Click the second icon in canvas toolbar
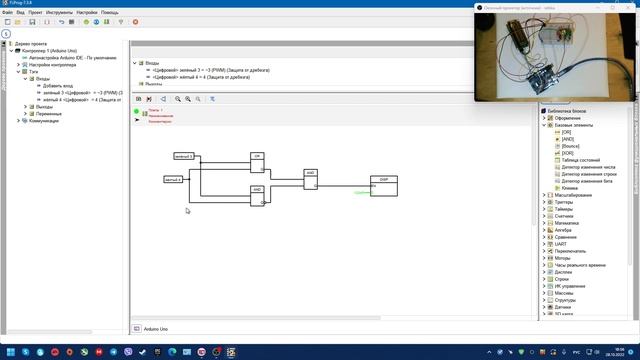The width and height of the screenshot is (640, 360). (149, 99)
